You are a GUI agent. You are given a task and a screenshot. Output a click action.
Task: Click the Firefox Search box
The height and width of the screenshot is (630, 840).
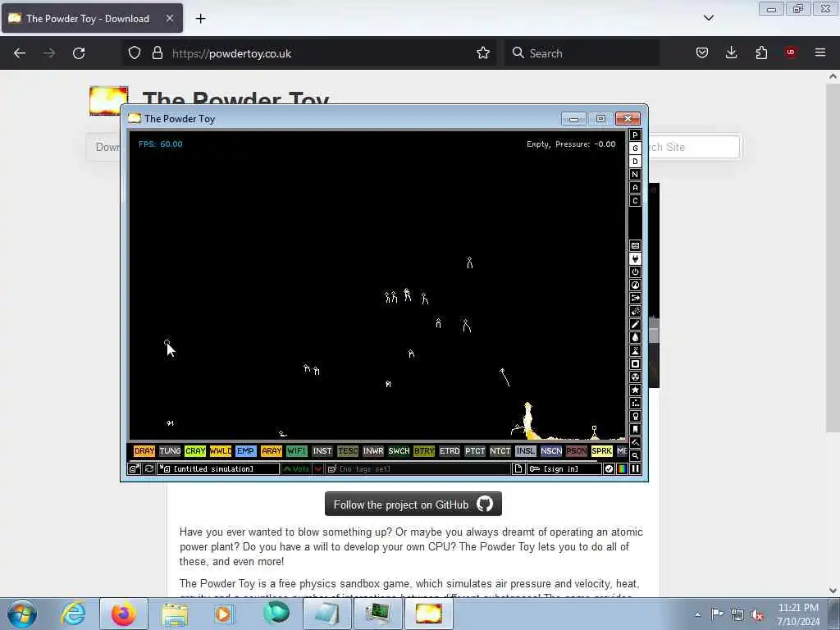(582, 53)
